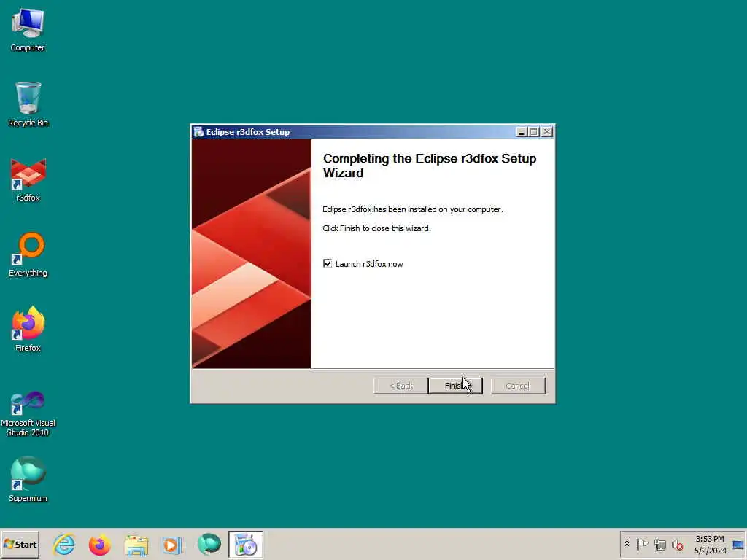This screenshot has width=747, height=560.
Task: Click the disabled Back button
Action: (400, 386)
